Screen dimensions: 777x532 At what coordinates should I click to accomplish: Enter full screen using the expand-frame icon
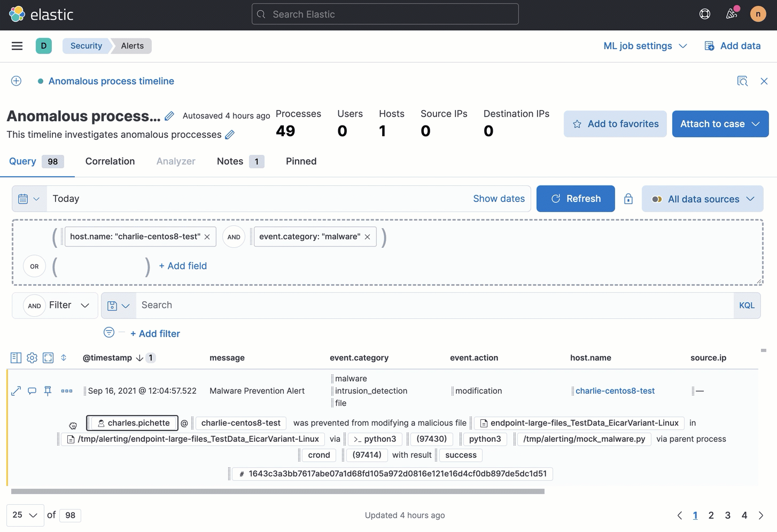(x=48, y=357)
